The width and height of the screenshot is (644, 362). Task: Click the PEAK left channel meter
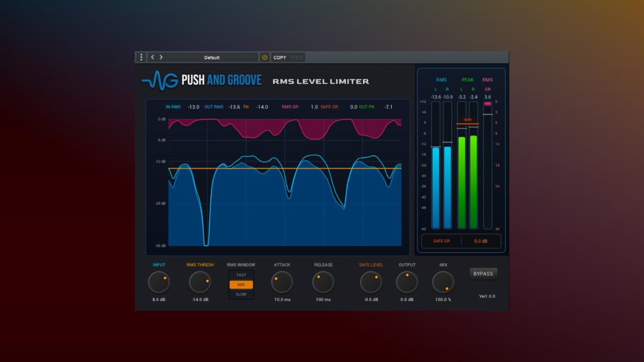coord(462,165)
